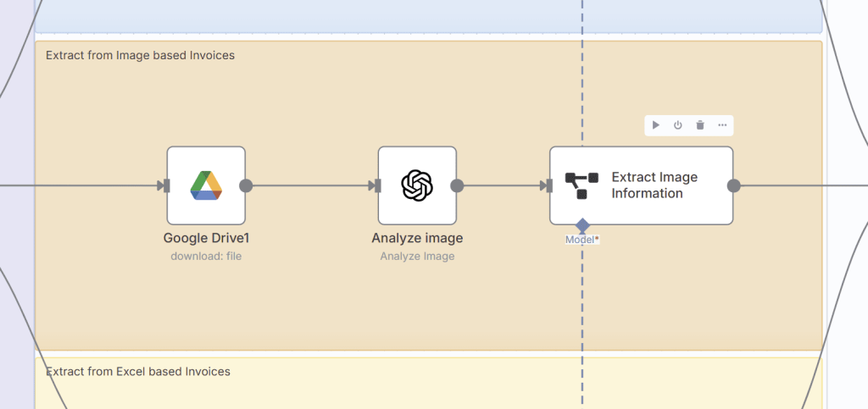This screenshot has width=868, height=409.
Task: Click Analyze image output connector dot
Action: 457,185
